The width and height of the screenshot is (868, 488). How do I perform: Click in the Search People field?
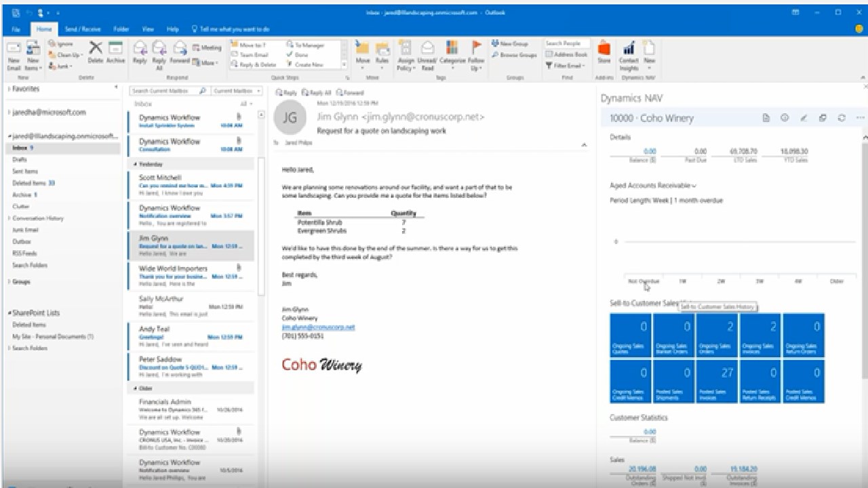coord(567,43)
